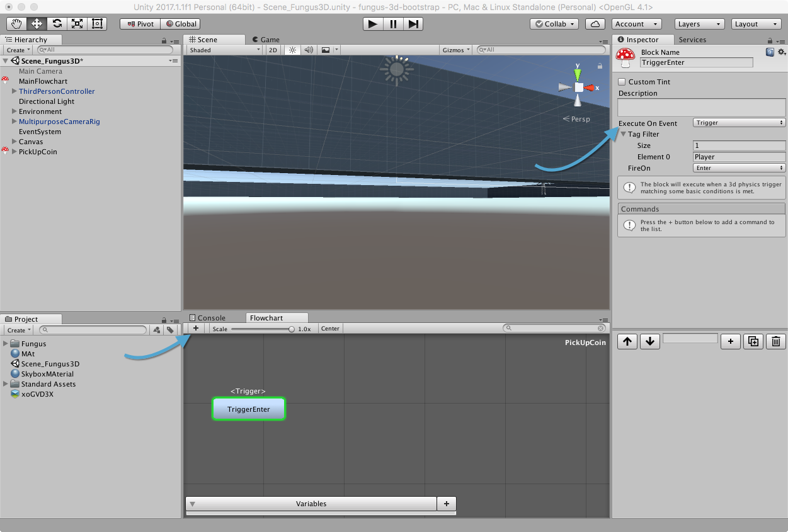Delete command with trash icon
Viewport: 788px width, 532px height.
click(x=776, y=341)
